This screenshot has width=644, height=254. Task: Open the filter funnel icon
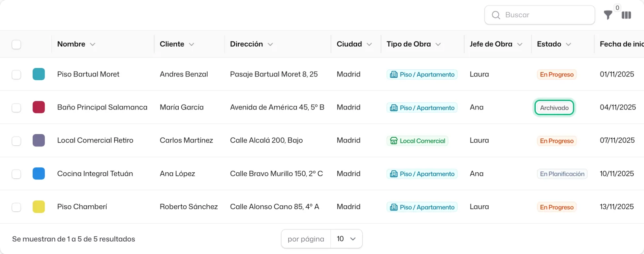coord(608,15)
